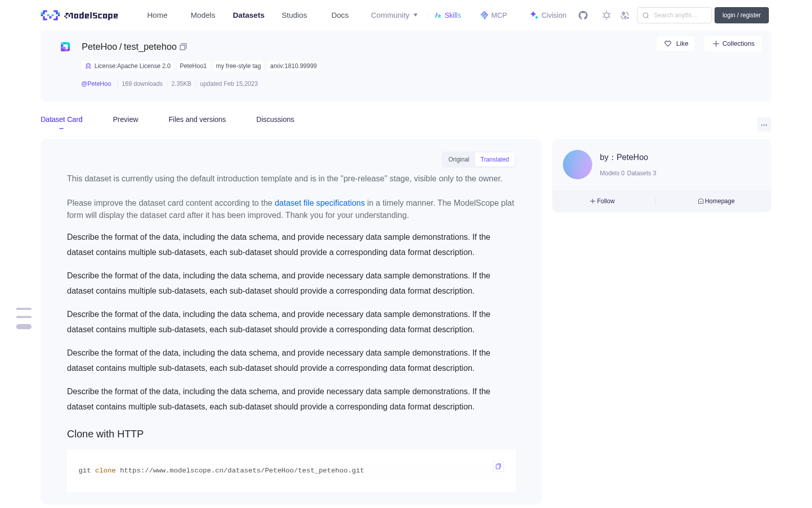Click the Civision sparkle icon

click(534, 15)
